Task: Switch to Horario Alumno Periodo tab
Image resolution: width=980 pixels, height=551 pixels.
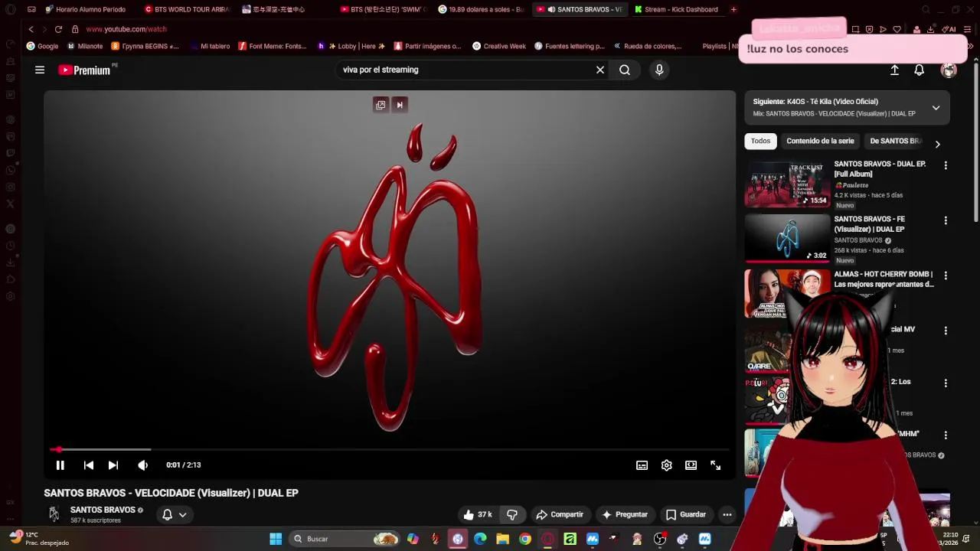Action: point(89,9)
